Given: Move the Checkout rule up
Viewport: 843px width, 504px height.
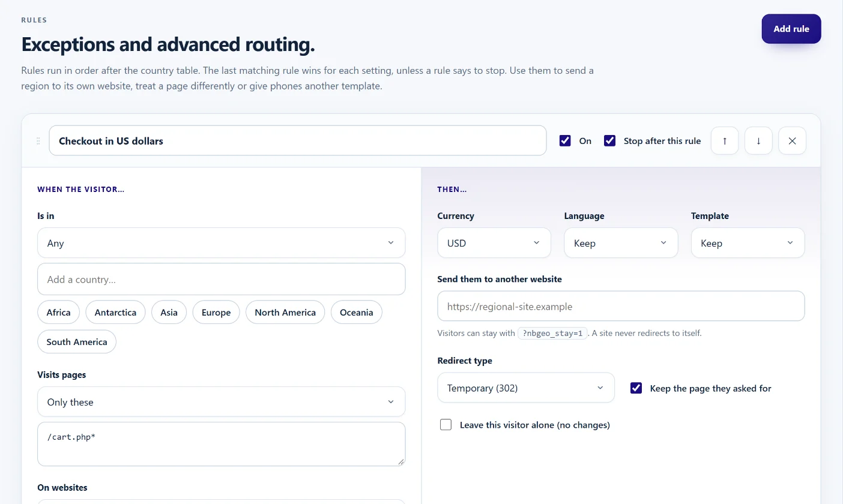Looking at the screenshot, I should (x=725, y=141).
